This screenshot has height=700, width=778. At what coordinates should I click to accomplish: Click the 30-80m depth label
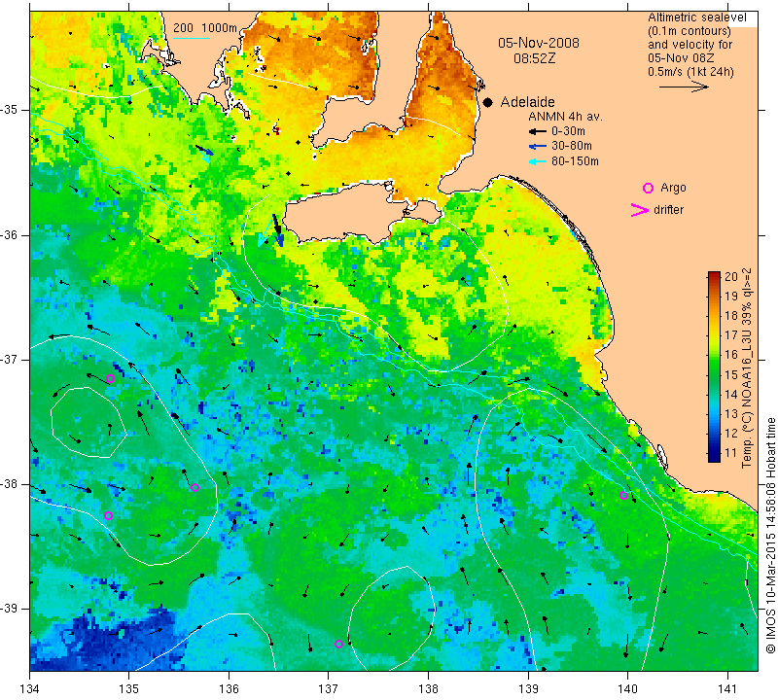[572, 146]
